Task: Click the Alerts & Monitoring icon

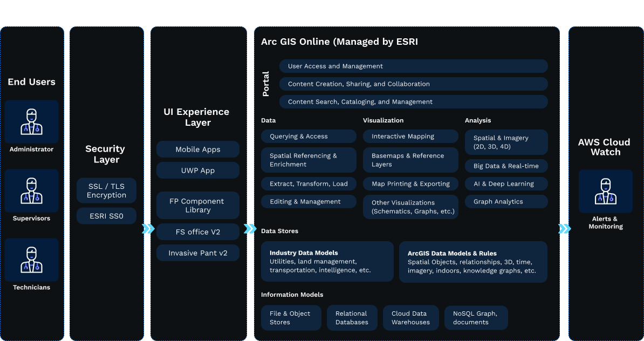Action: coord(605,192)
